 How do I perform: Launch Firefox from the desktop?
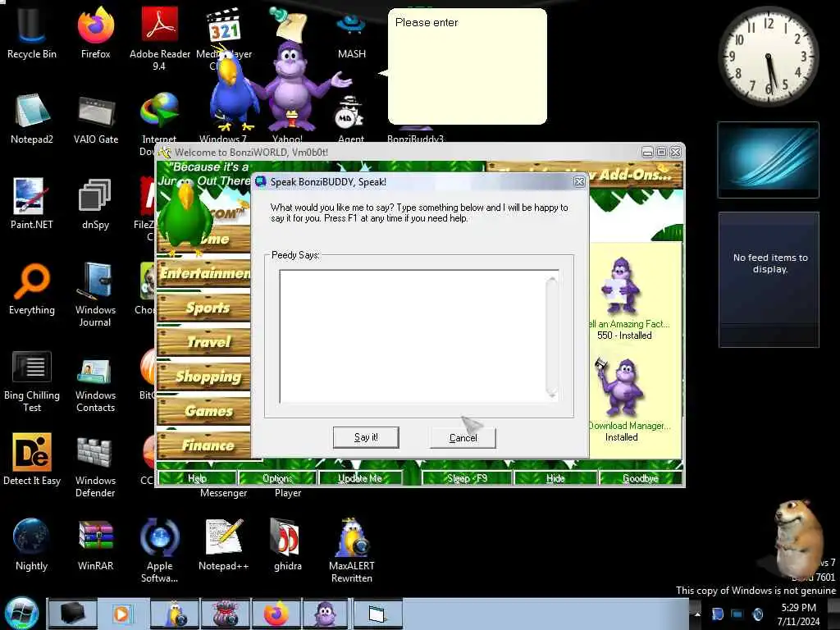click(x=95, y=32)
